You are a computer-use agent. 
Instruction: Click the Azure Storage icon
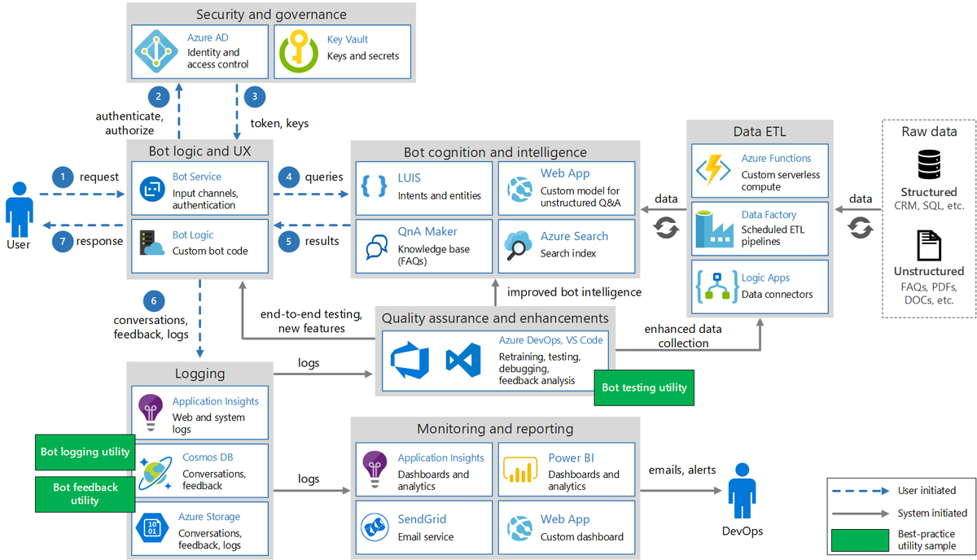152,527
